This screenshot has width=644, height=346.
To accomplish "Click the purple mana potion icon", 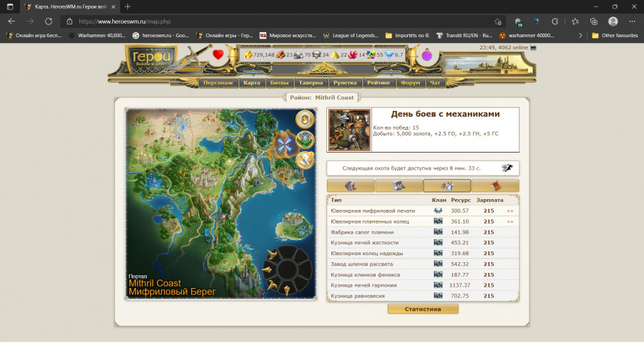I will tap(426, 54).
